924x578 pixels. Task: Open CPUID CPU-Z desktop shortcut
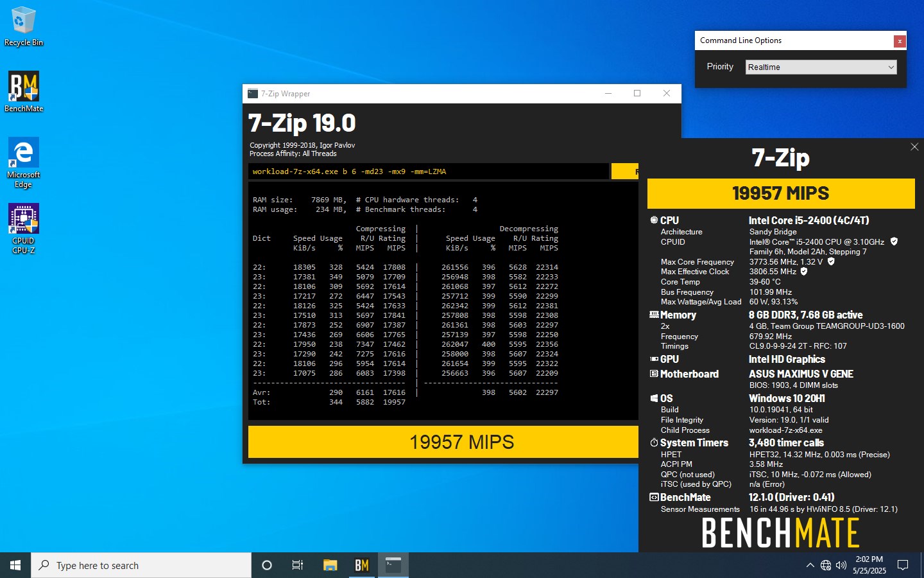[24, 229]
